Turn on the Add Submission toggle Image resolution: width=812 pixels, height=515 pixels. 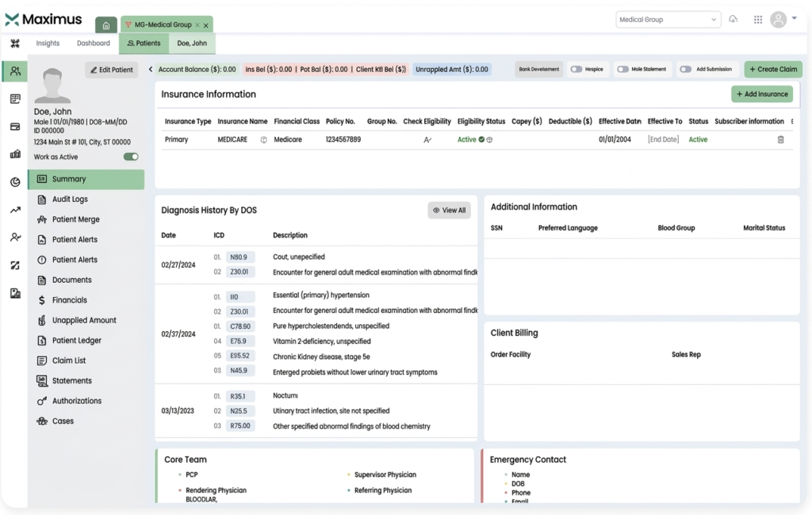click(x=685, y=70)
